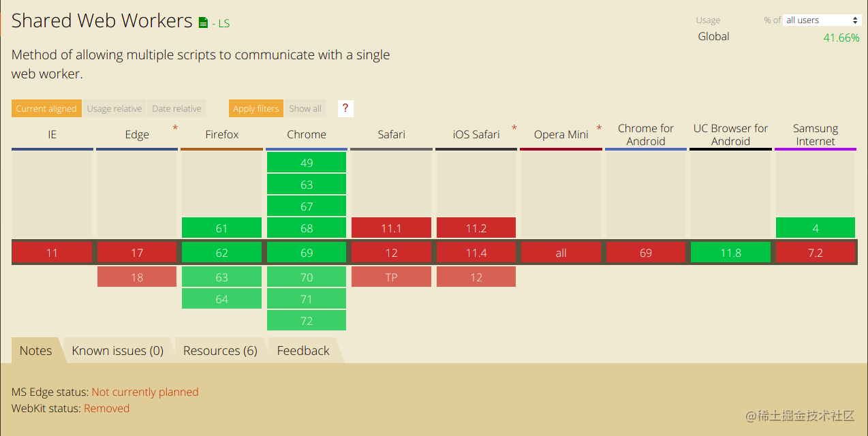Click the asterisk beside iOS Safari header
The height and width of the screenshot is (436, 868).
pyautogui.click(x=513, y=128)
